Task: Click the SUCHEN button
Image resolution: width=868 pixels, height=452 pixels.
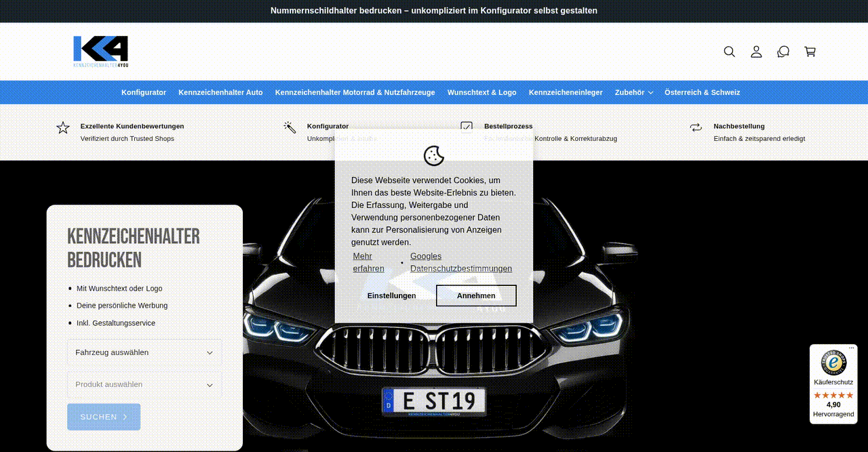Action: (104, 417)
